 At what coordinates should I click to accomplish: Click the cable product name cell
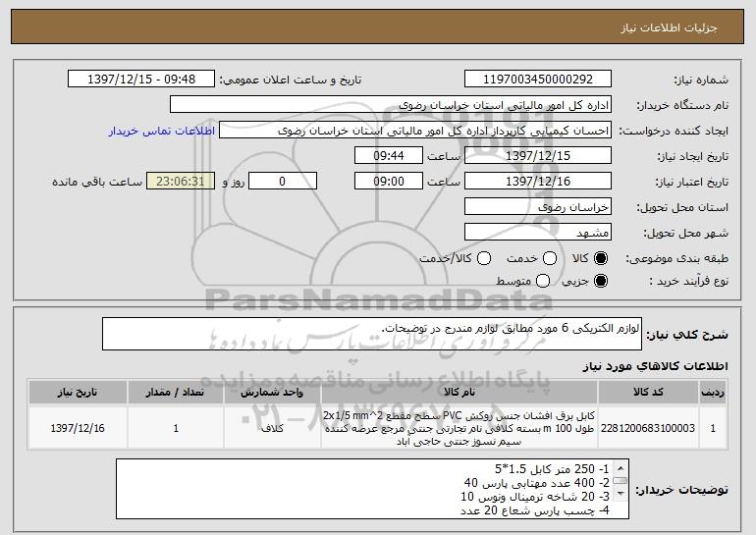pos(459,428)
